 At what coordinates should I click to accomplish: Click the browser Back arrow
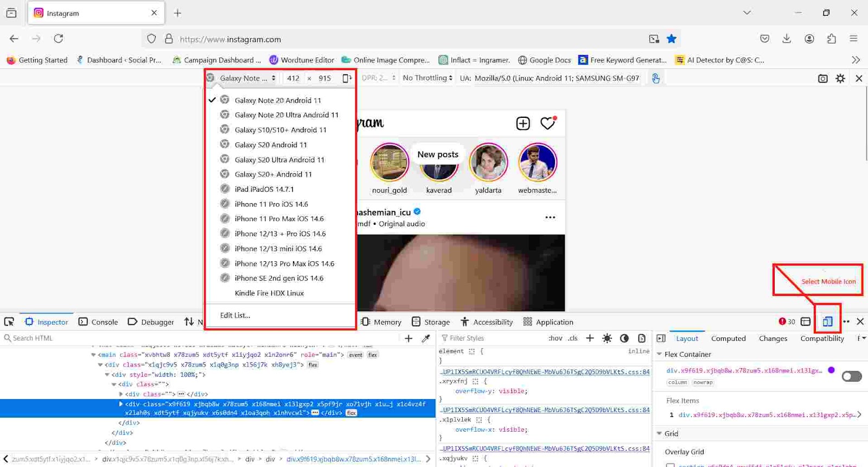pyautogui.click(x=14, y=39)
